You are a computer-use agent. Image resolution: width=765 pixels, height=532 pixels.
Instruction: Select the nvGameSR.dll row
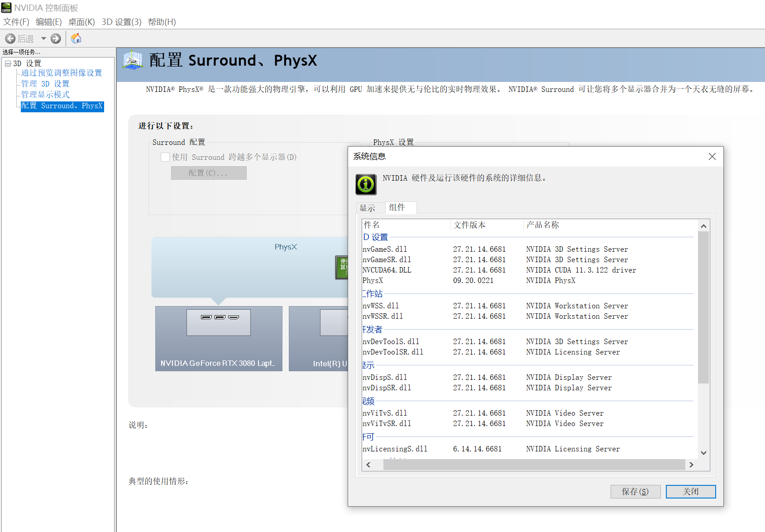click(x=527, y=260)
